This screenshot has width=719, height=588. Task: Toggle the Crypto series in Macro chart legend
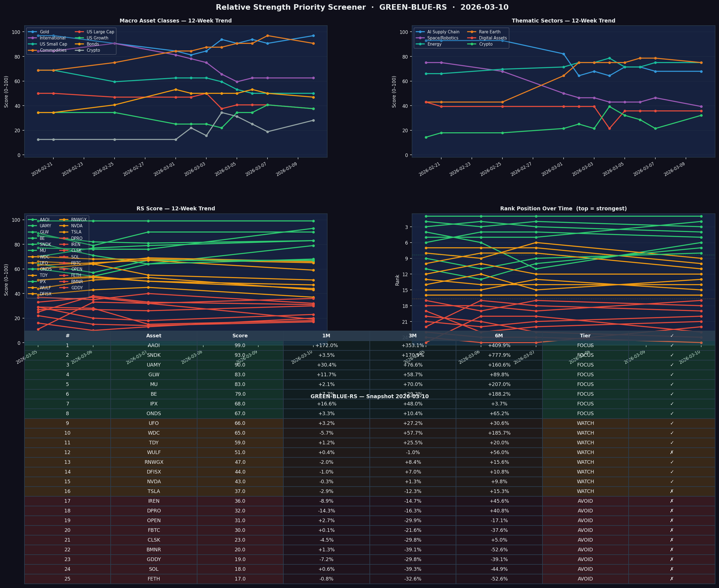coord(79,50)
